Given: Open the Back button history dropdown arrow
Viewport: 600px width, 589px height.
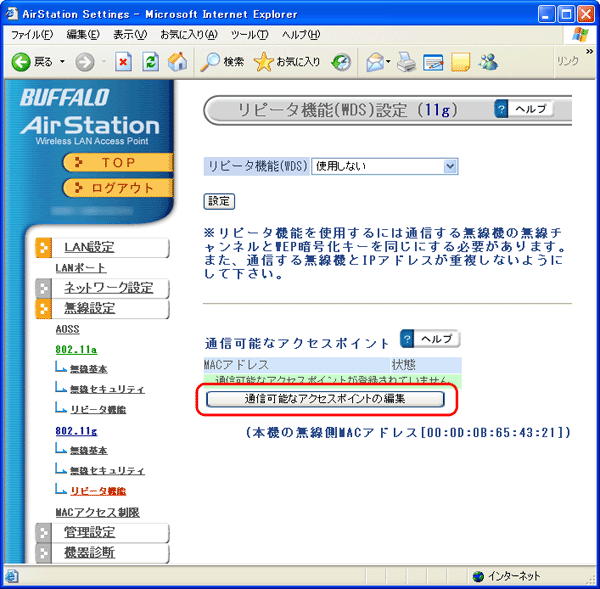Looking at the screenshot, I should tap(62, 62).
